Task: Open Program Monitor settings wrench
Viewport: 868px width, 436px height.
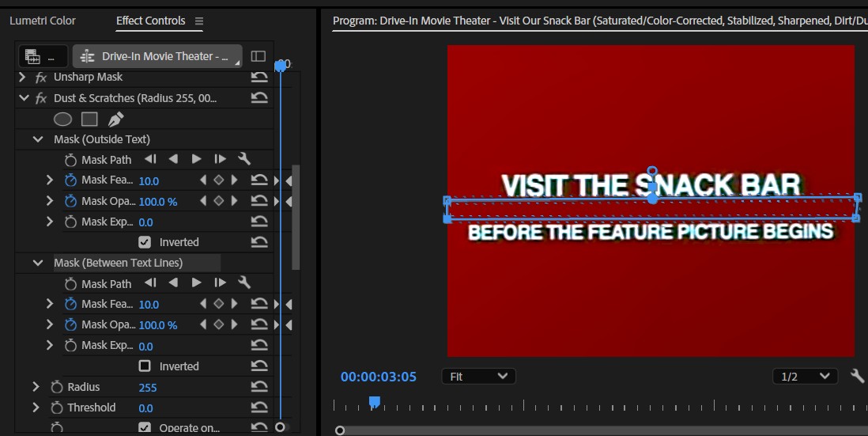Action: (857, 376)
